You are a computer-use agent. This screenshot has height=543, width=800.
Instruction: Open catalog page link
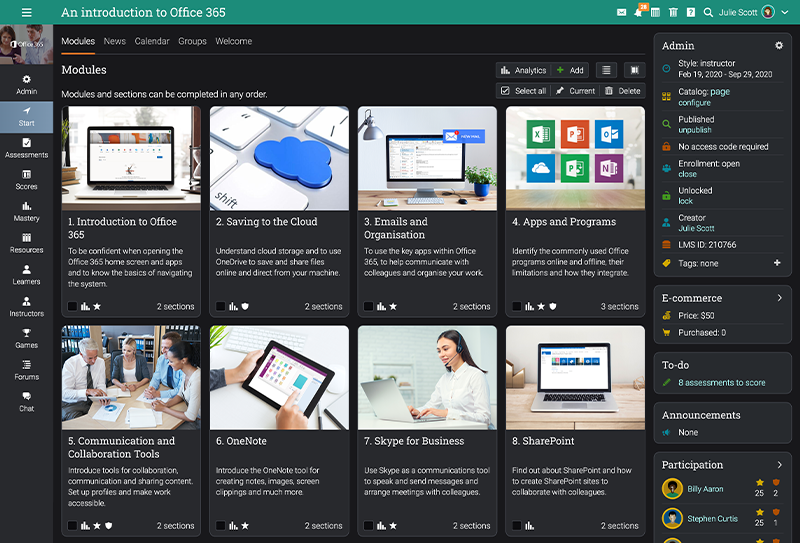click(720, 91)
